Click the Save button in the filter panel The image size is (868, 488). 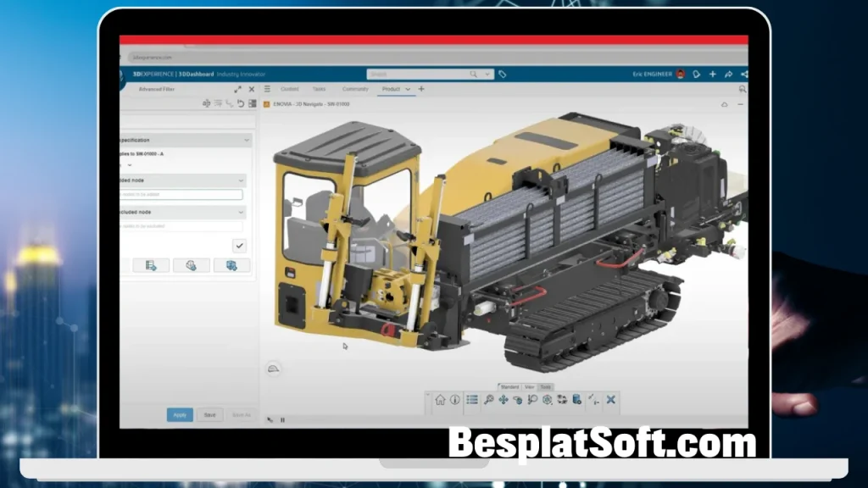click(x=209, y=414)
